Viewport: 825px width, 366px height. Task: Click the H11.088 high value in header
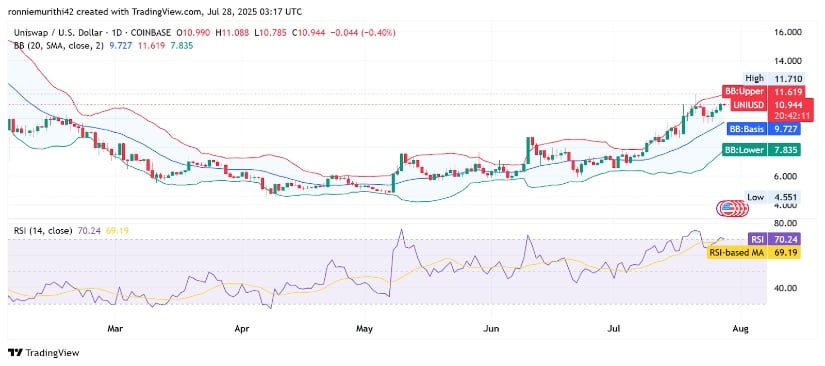coord(232,33)
